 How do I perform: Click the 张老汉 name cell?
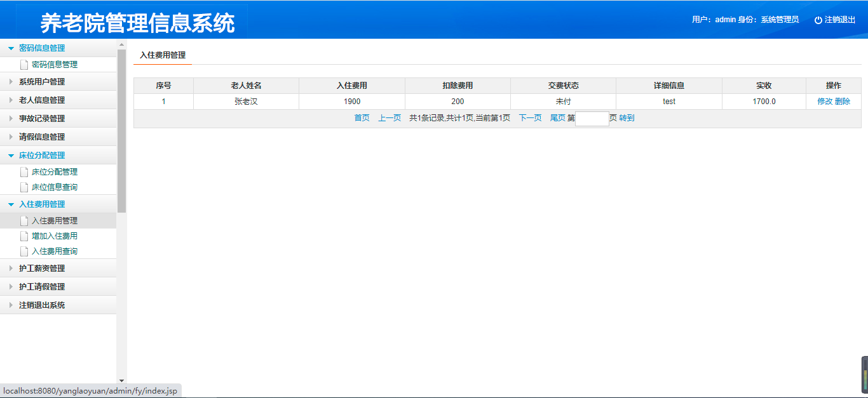pos(246,102)
